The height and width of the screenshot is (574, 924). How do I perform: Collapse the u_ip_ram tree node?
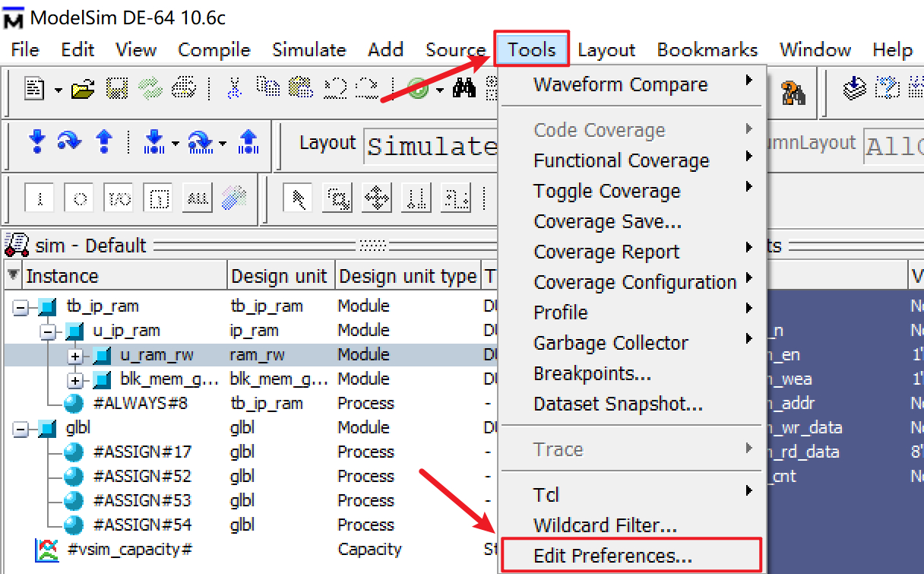pyautogui.click(x=49, y=331)
